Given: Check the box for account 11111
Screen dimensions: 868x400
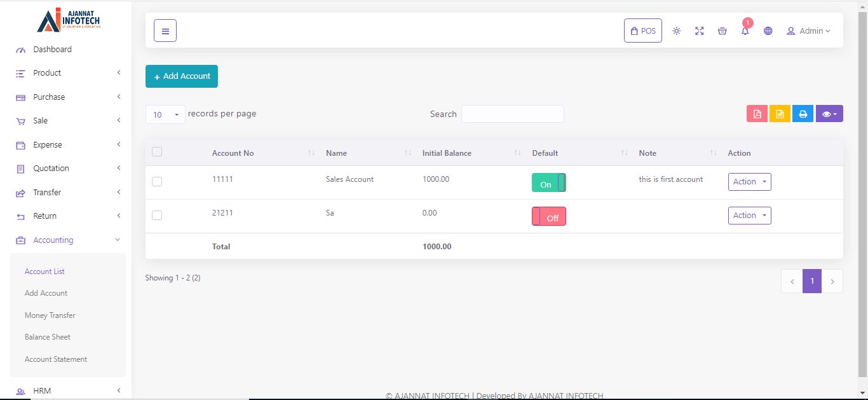Looking at the screenshot, I should tap(157, 182).
